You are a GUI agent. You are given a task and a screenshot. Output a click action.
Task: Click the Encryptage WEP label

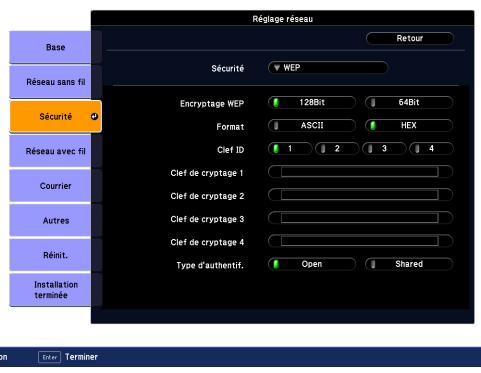(x=212, y=104)
